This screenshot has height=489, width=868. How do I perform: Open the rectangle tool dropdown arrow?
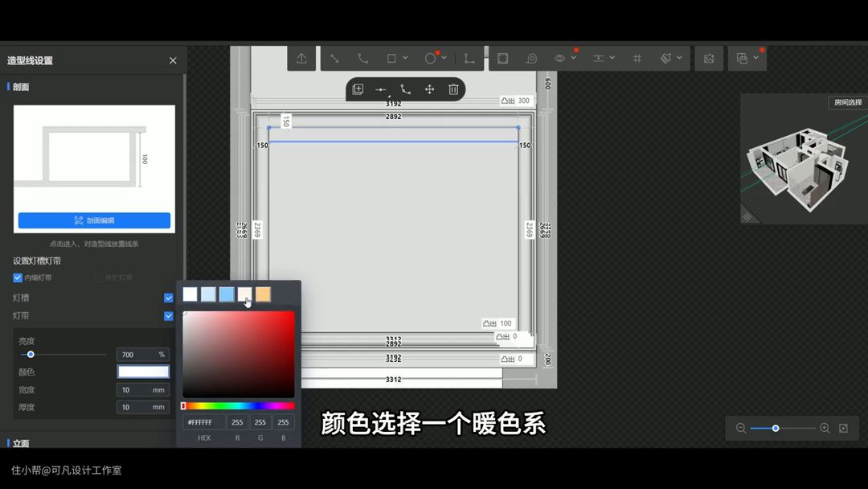click(405, 58)
